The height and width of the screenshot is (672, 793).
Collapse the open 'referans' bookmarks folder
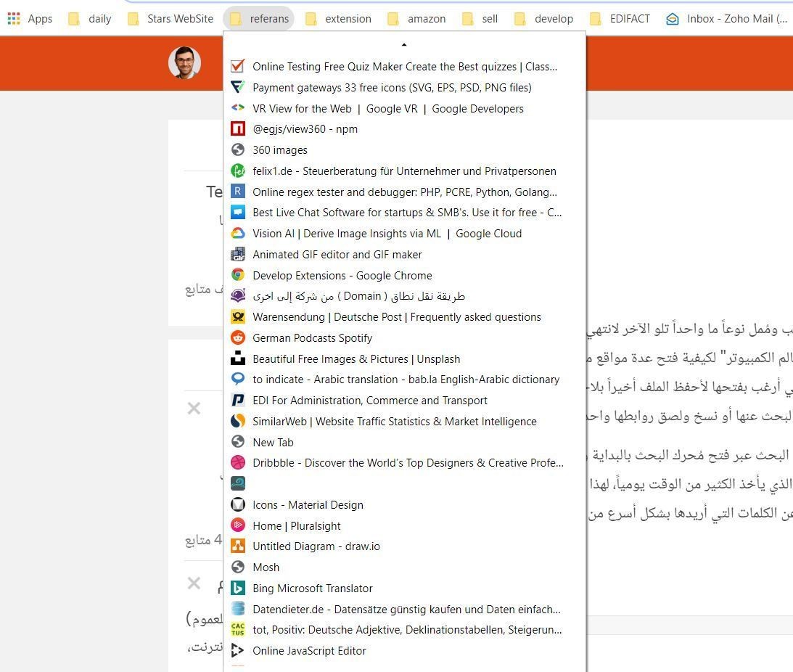(259, 19)
